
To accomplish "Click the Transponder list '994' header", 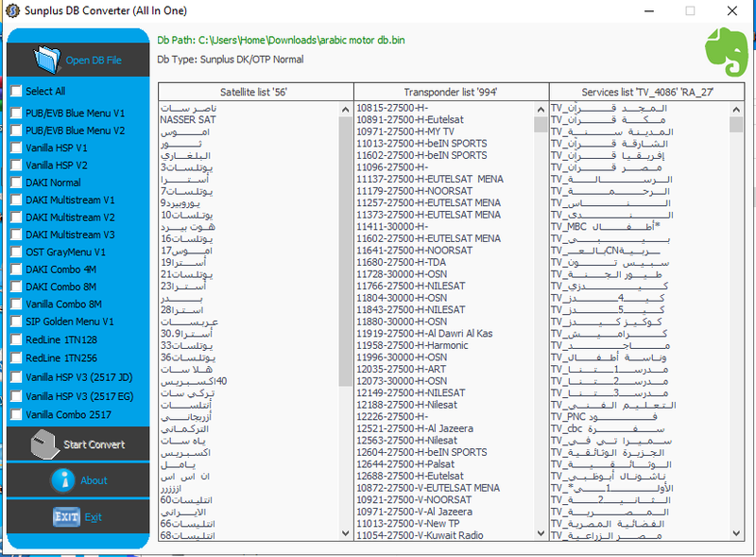I will click(x=452, y=92).
